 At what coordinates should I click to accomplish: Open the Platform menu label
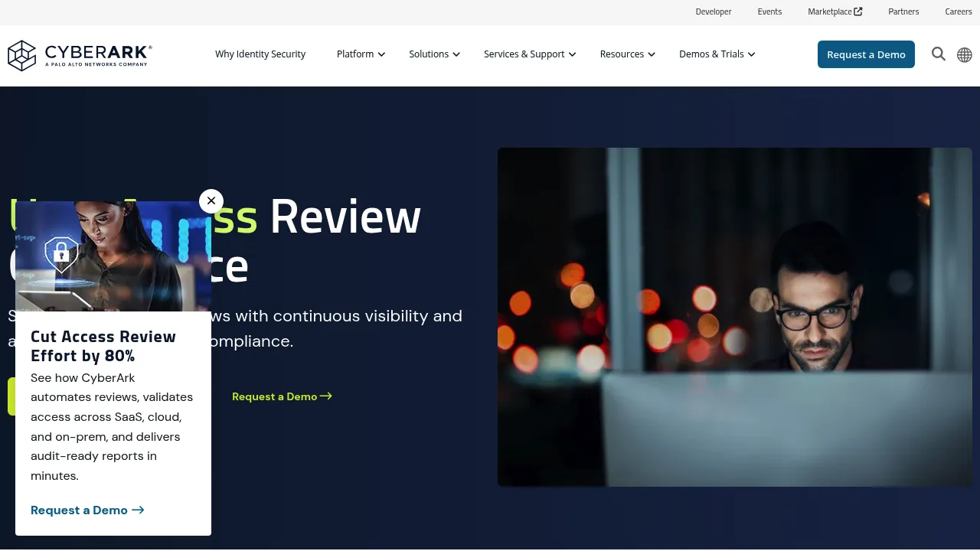355,54
